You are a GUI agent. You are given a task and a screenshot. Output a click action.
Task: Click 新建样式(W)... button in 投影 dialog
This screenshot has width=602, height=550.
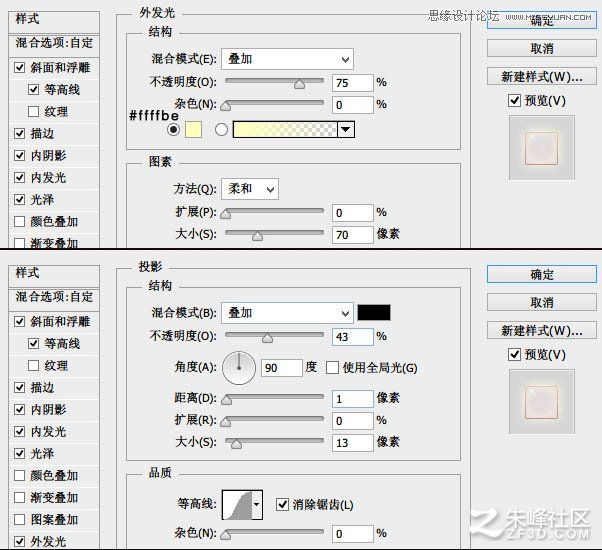coord(542,330)
